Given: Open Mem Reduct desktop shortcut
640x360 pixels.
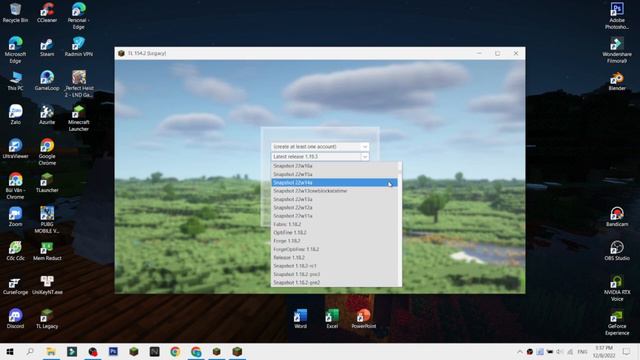Looking at the screenshot, I should [x=47, y=251].
